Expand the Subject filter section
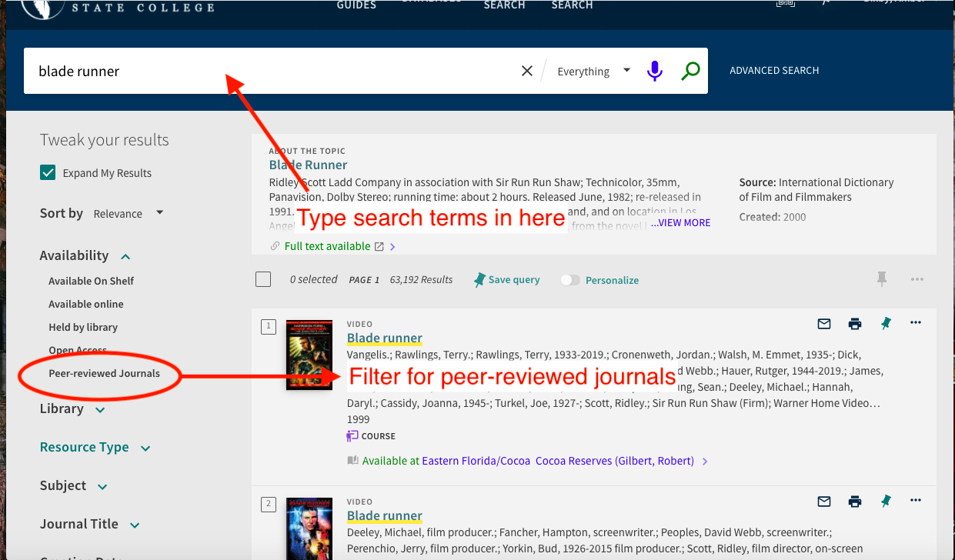955x560 pixels. coord(74,485)
